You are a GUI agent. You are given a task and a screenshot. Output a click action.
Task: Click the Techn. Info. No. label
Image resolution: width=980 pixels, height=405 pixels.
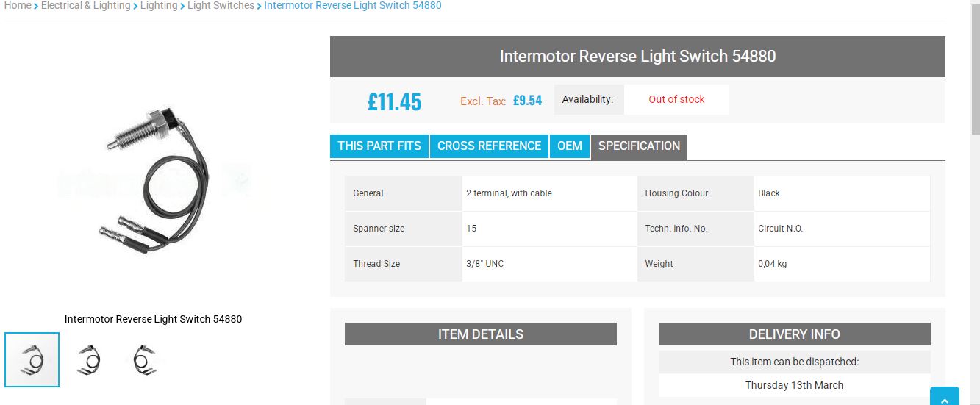point(676,229)
